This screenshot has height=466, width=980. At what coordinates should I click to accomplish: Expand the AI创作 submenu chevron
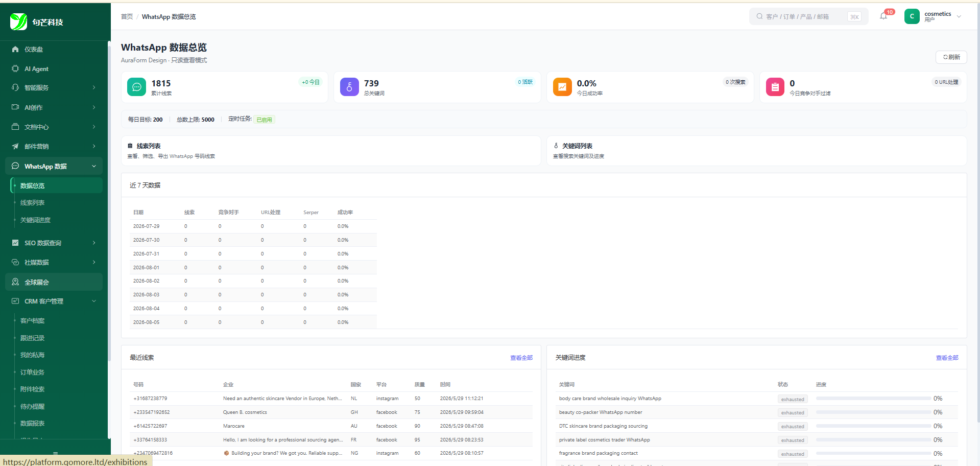coord(94,107)
